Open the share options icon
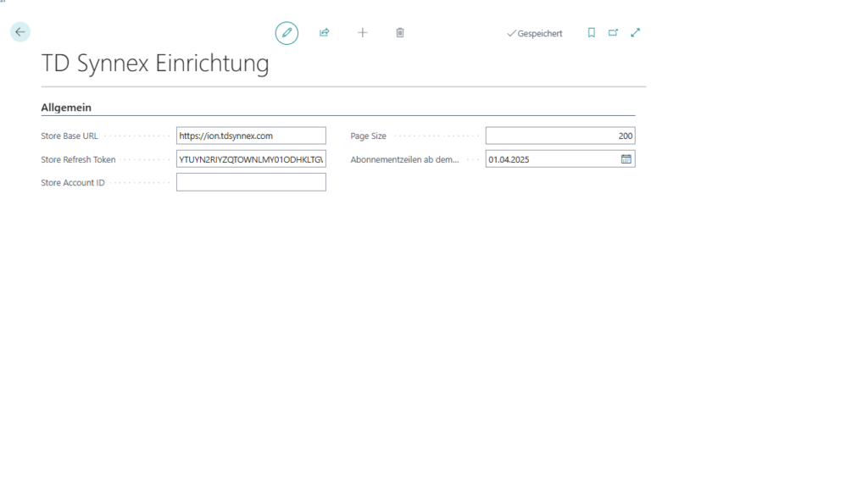 coord(325,33)
